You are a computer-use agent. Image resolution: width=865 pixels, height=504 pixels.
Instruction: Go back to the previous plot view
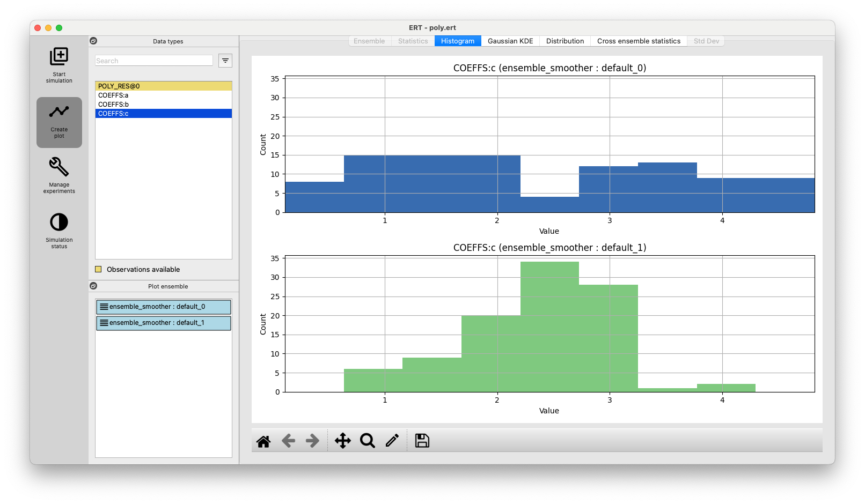point(289,441)
